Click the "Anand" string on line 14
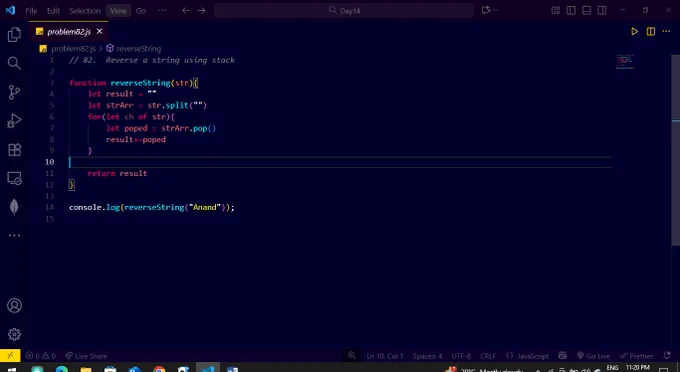Screen dimensions: 680x372 coord(205,207)
